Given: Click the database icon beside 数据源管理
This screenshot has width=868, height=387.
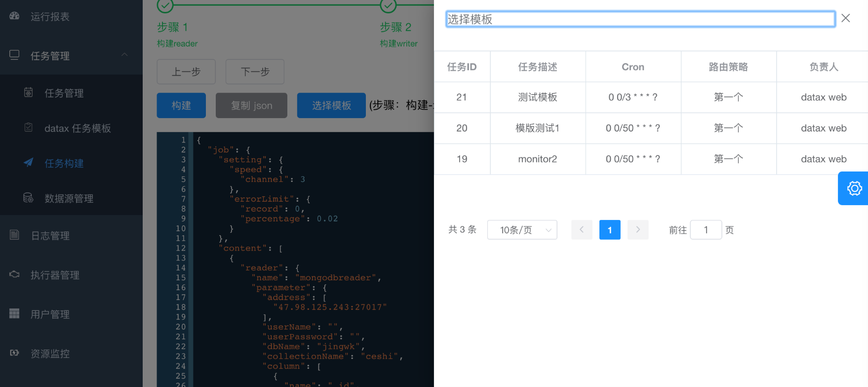Looking at the screenshot, I should pyautogui.click(x=29, y=198).
